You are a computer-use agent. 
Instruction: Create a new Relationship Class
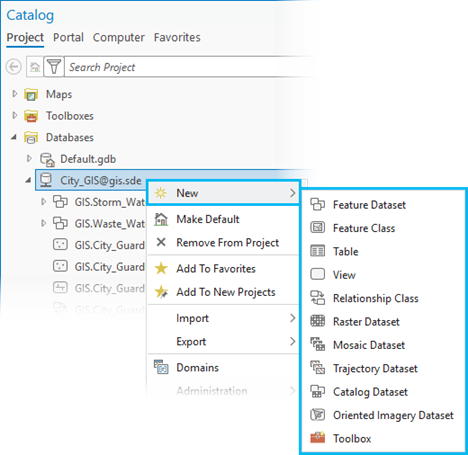coord(383,298)
